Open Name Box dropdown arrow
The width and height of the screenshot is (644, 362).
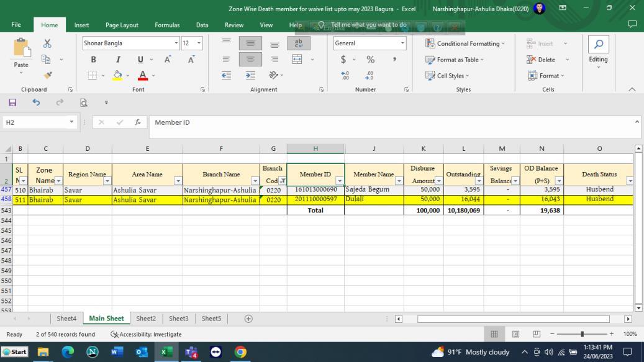coord(71,122)
